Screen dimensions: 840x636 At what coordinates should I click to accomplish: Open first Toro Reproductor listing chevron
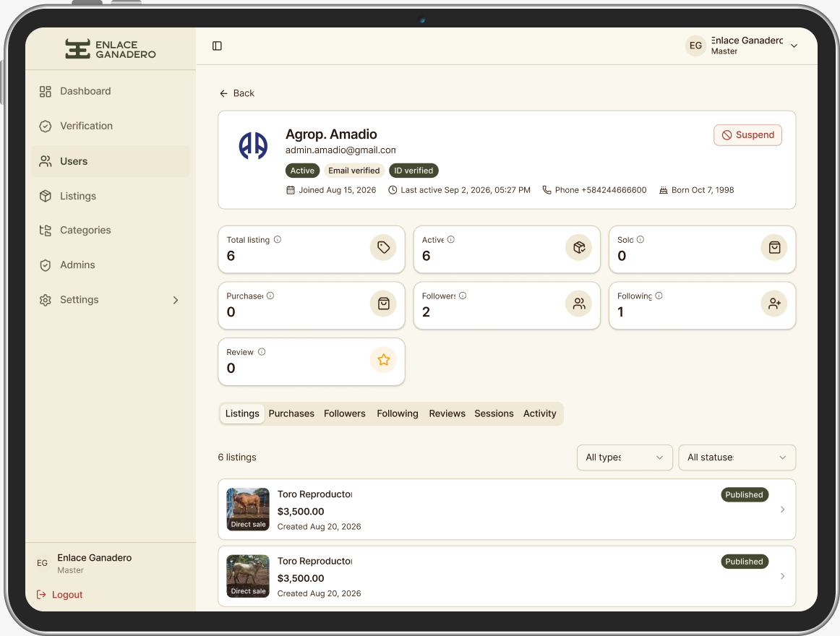pos(783,510)
